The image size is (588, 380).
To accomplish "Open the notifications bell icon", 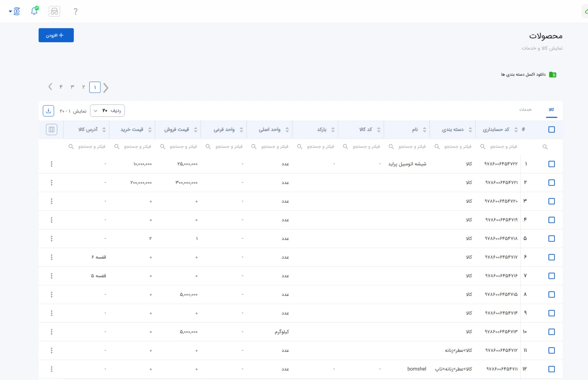I will (35, 11).
